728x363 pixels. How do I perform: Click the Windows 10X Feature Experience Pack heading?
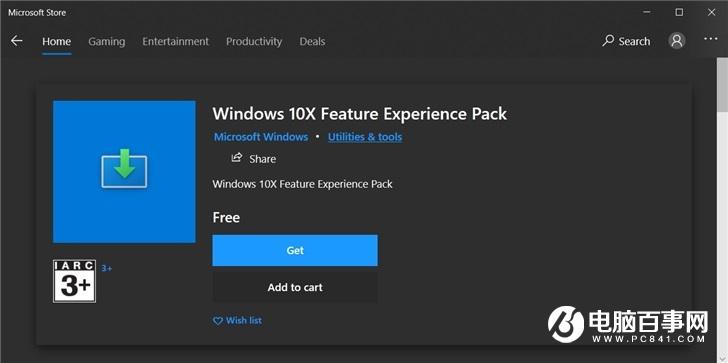point(360,114)
